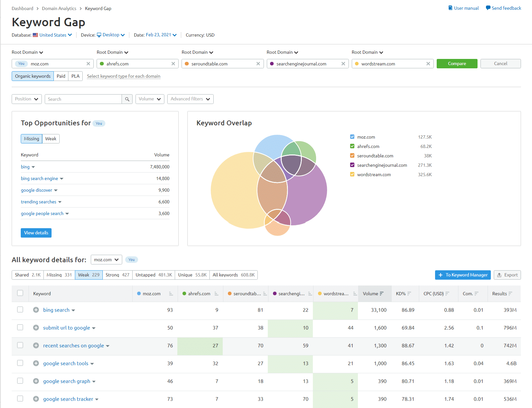Viewport: 532px width, 408px height.
Task: Click the search magnifier icon
Action: pyautogui.click(x=127, y=99)
